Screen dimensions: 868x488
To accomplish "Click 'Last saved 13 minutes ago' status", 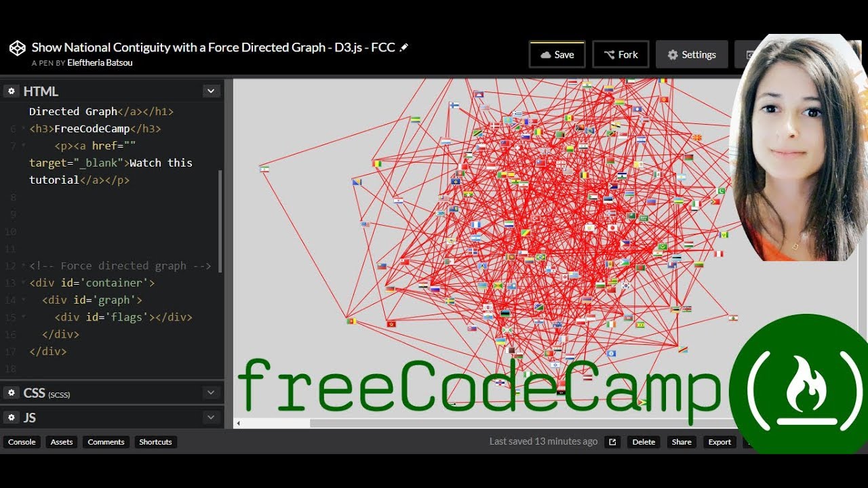I will click(x=543, y=441).
